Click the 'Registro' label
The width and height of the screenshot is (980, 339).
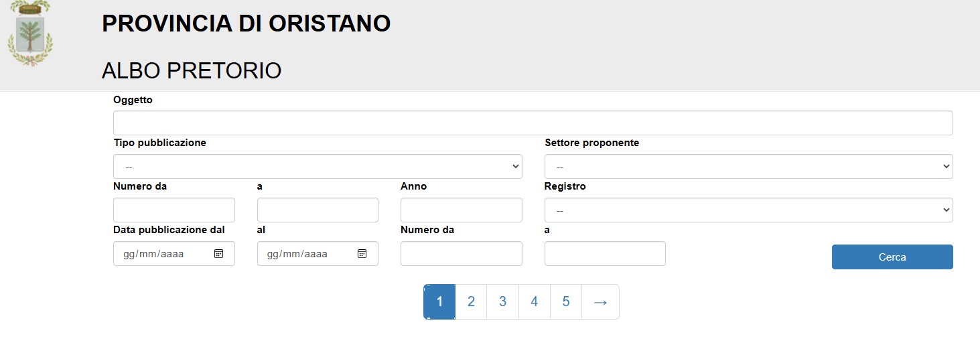click(565, 186)
